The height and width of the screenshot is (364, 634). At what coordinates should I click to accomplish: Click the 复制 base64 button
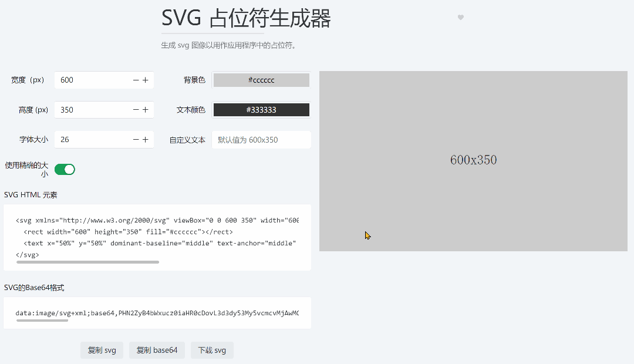[x=157, y=350]
